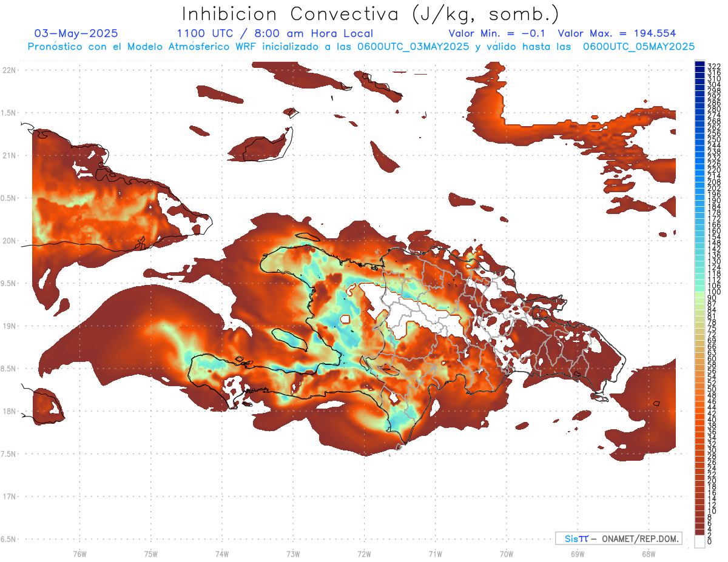Click the title Inhibicion Convectiva (J/kg, somb.)
Viewport: 728px width, 562px height.
(x=371, y=14)
